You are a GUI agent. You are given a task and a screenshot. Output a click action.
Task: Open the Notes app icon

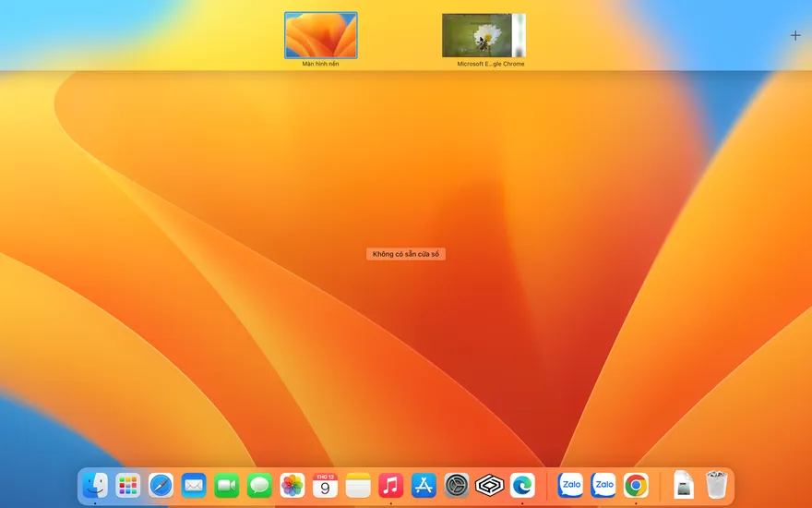point(358,486)
